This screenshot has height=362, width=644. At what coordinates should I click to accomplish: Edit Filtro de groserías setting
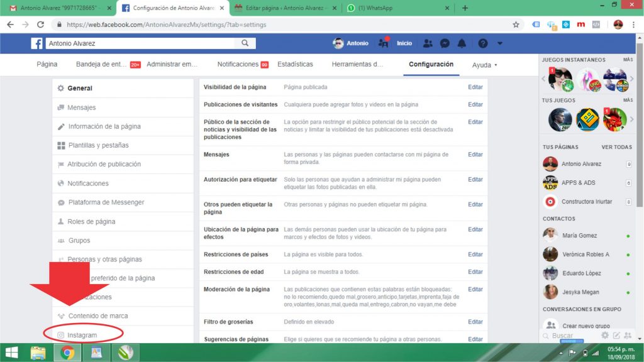[475, 322]
